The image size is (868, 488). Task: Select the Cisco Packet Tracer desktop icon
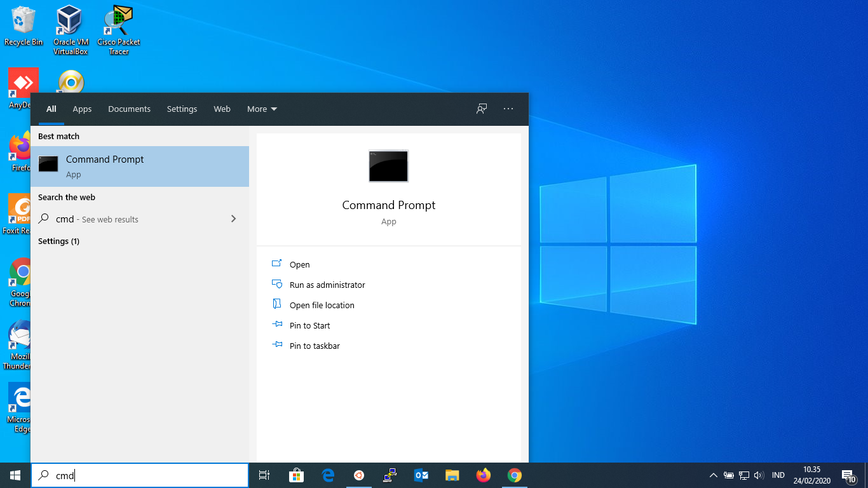tap(119, 30)
